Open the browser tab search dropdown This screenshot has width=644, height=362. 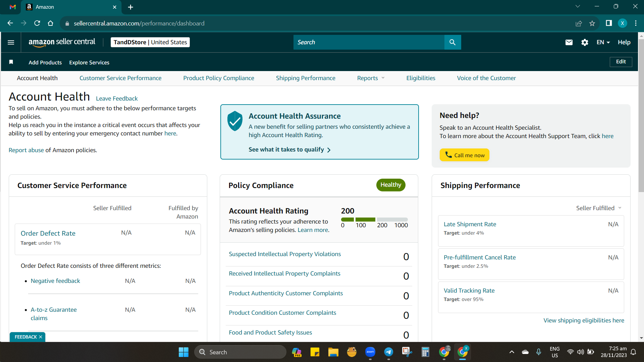point(578,6)
